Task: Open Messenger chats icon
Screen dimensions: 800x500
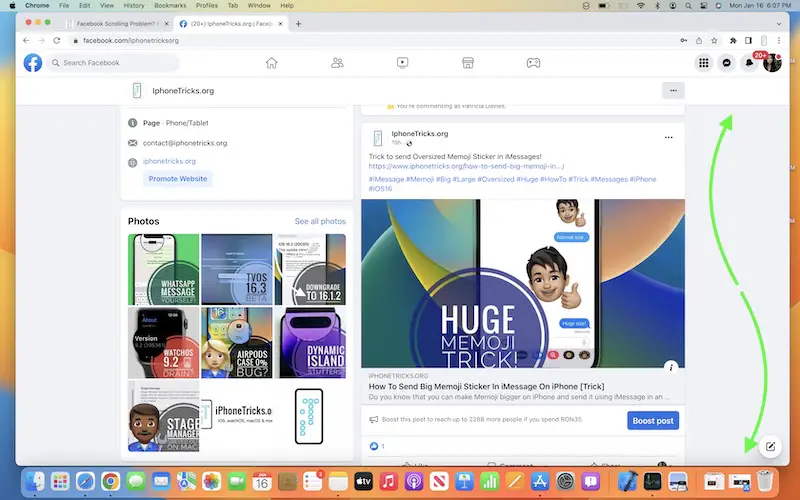Action: point(727,63)
